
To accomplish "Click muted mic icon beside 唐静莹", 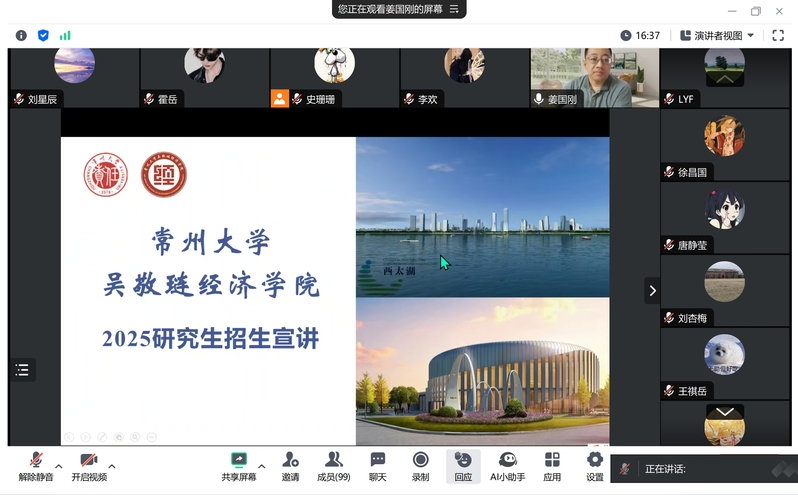I will [669, 245].
